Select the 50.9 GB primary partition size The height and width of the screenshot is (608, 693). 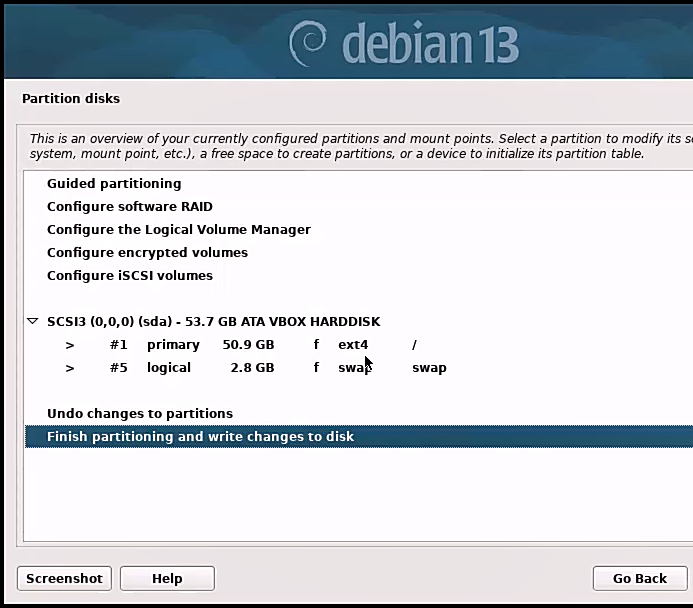click(x=248, y=345)
